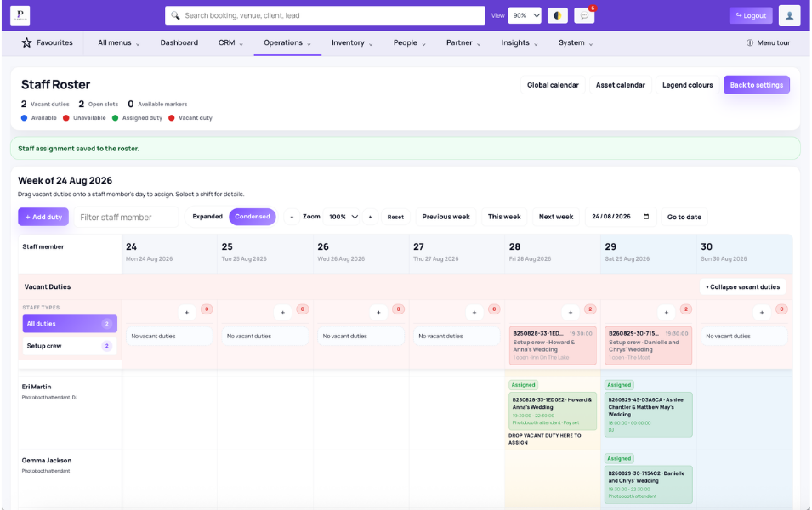
Task: Select Gemma Jackson's Danielle and Chrys' shift
Action: 649,484
